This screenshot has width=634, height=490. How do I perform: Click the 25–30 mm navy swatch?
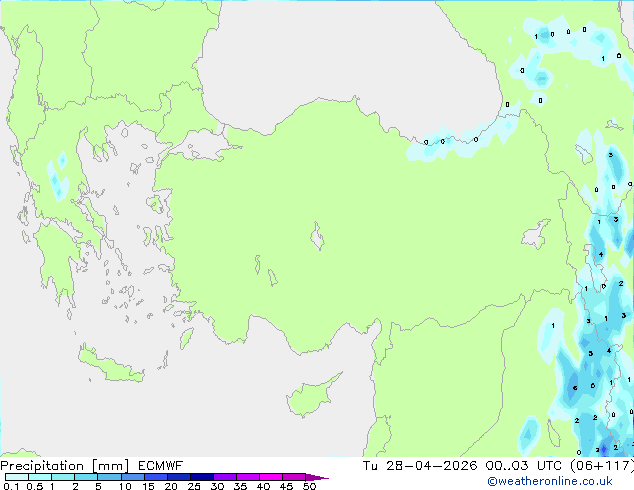click(202, 477)
